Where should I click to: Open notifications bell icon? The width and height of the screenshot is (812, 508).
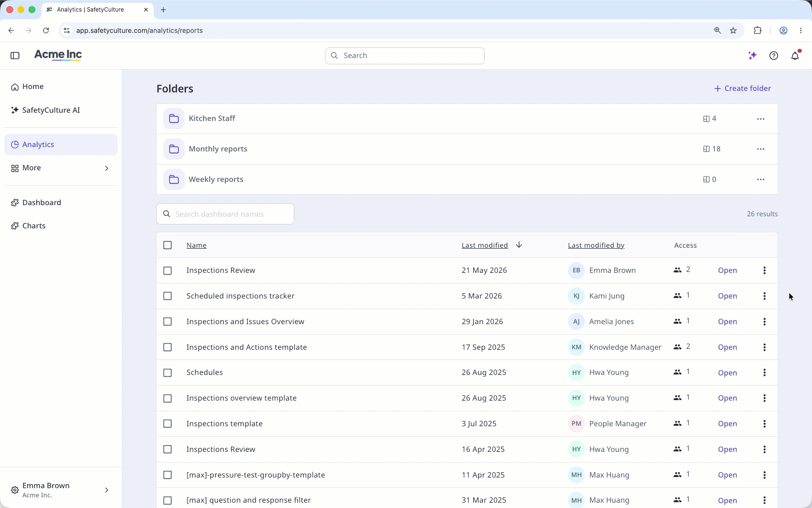795,56
